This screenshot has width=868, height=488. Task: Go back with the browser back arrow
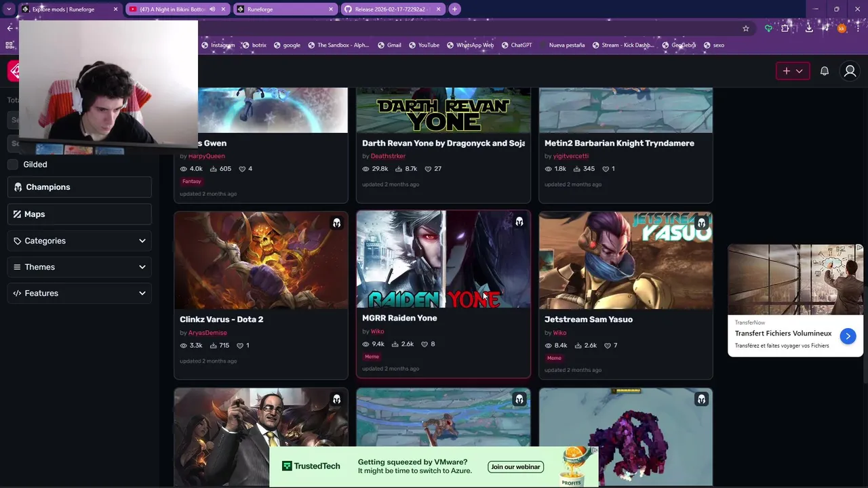(9, 28)
